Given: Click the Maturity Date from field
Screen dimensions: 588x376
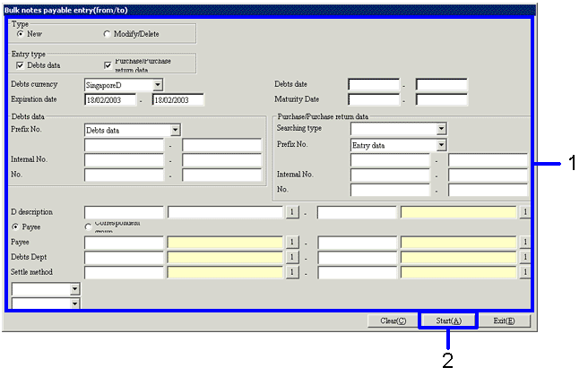Looking at the screenshot, I should (374, 100).
